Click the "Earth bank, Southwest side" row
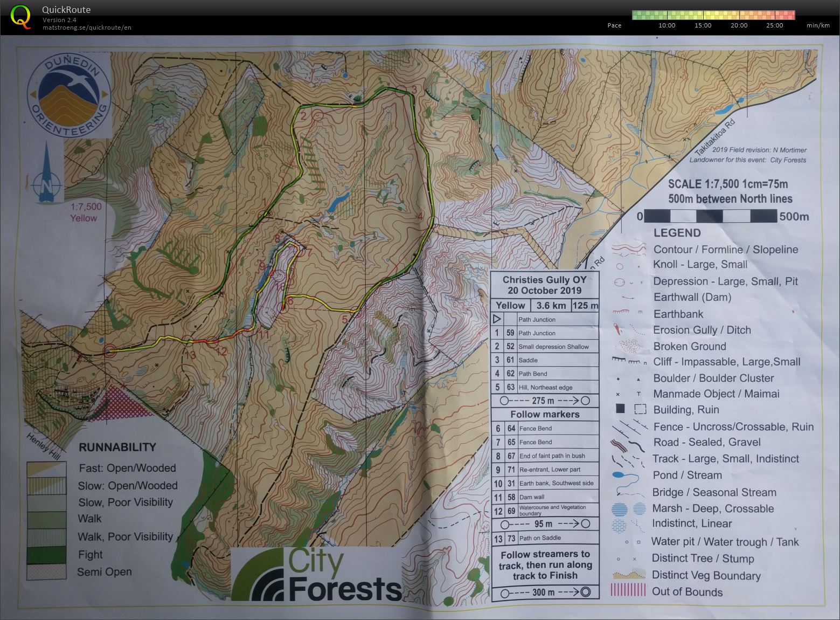The image size is (840, 620). point(545,483)
